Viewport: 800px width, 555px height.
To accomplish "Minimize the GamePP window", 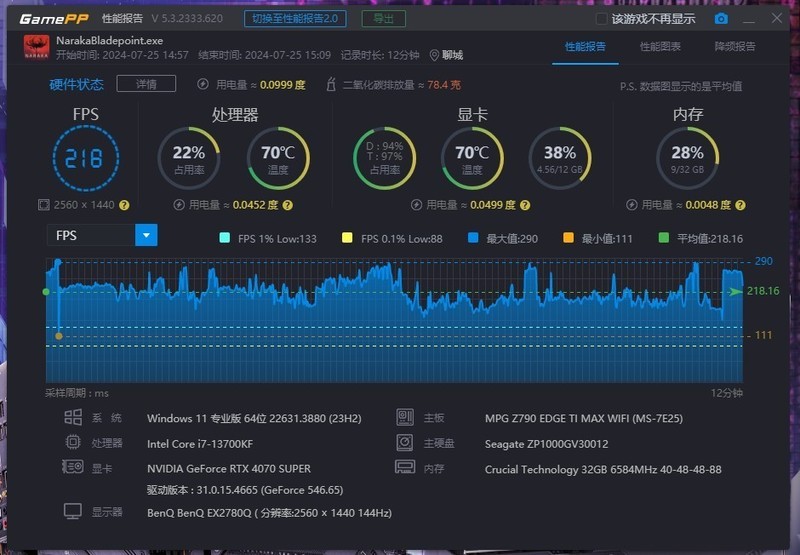I will [748, 20].
